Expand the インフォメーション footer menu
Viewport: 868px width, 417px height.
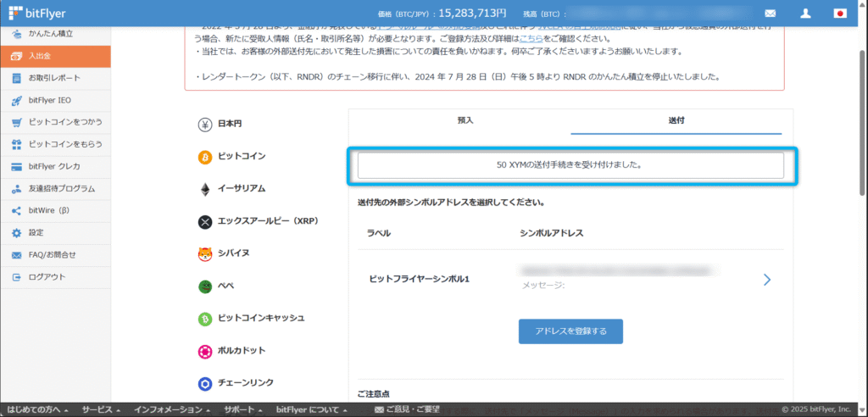point(173,410)
